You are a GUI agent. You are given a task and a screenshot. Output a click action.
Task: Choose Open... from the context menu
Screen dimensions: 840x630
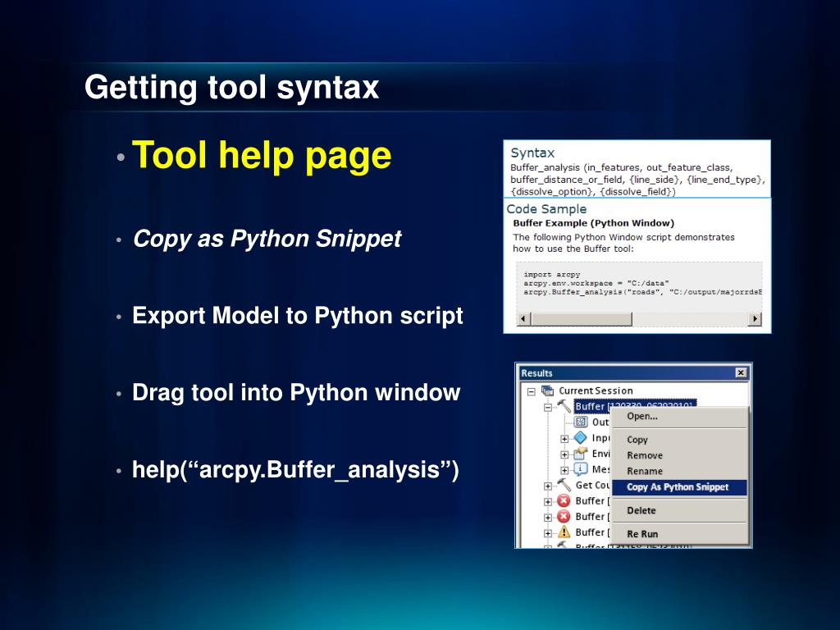pos(679,416)
